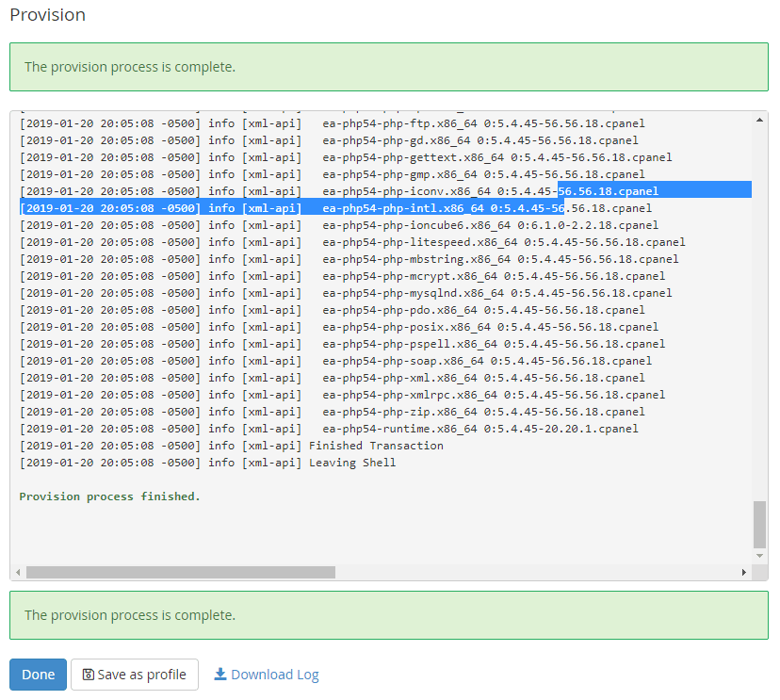Click the ea-php54-php-mbstring log line
Screen dimensions: 780x700
(x=349, y=259)
